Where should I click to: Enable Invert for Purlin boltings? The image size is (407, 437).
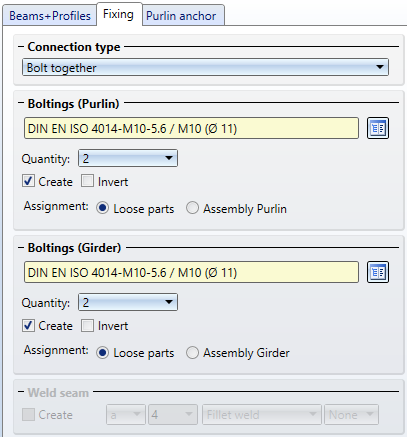pyautogui.click(x=87, y=181)
